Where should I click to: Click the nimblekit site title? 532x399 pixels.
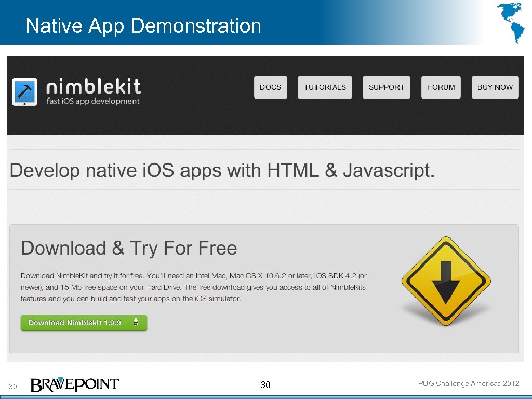pos(94,87)
